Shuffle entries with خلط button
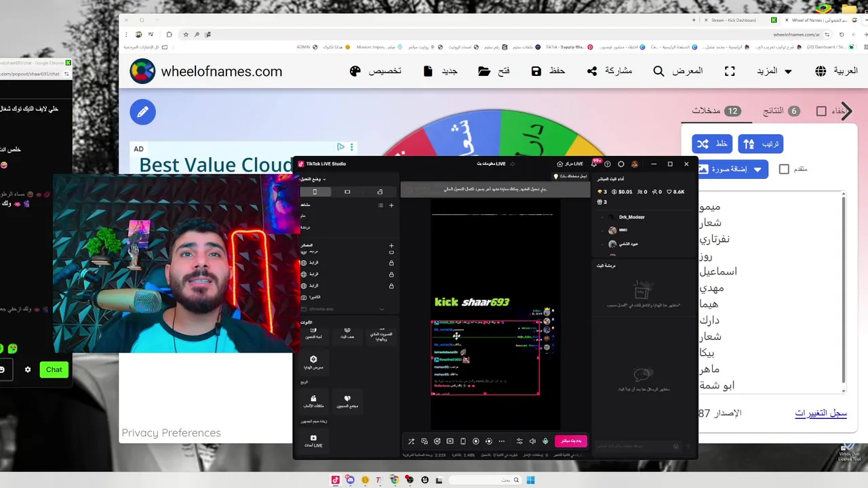Image resolution: width=868 pixels, height=488 pixels. pyautogui.click(x=712, y=144)
